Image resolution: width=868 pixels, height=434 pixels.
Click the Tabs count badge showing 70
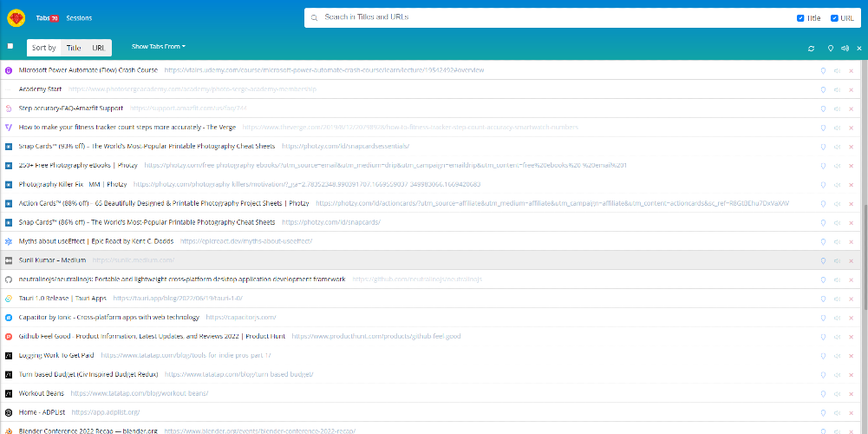pyautogui.click(x=55, y=18)
